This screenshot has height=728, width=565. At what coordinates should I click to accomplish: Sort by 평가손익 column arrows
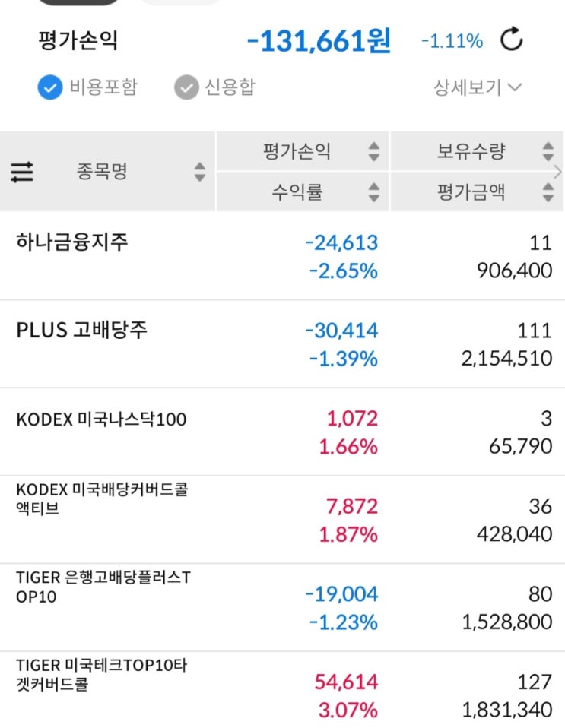click(x=373, y=152)
